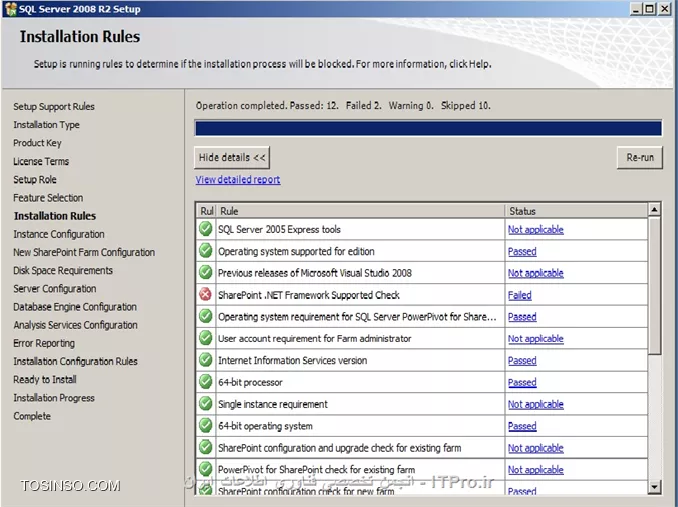Screen dimensions: 678x507
Task: Click green check icon next to 64-bit processor rule
Action: coord(206,382)
